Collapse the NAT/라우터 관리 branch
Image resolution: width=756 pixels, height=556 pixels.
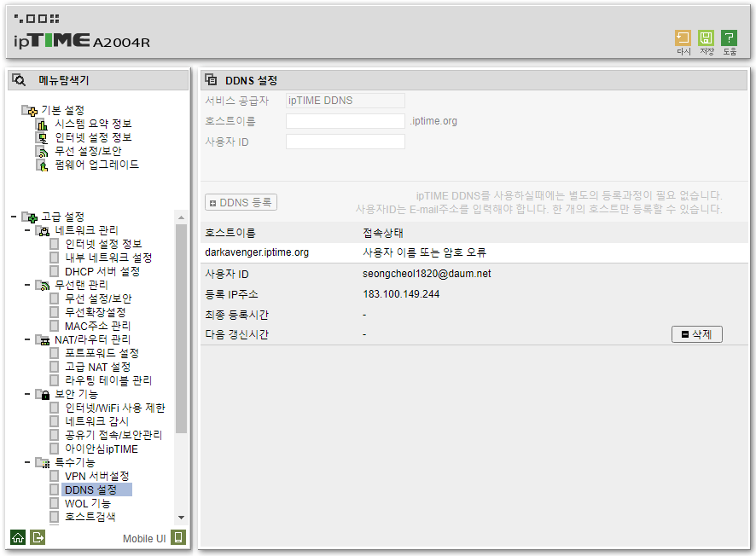(x=27, y=339)
